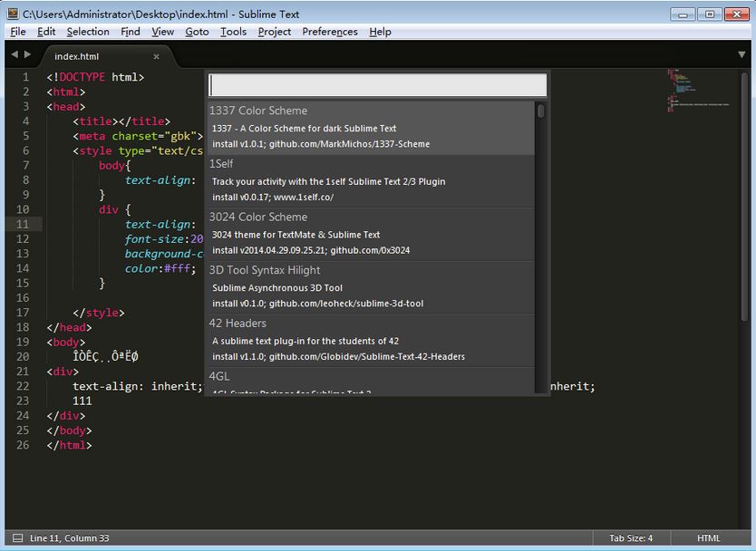Viewport: 756px width, 551px height.
Task: Click line number 20 in gutter
Action: point(23,357)
